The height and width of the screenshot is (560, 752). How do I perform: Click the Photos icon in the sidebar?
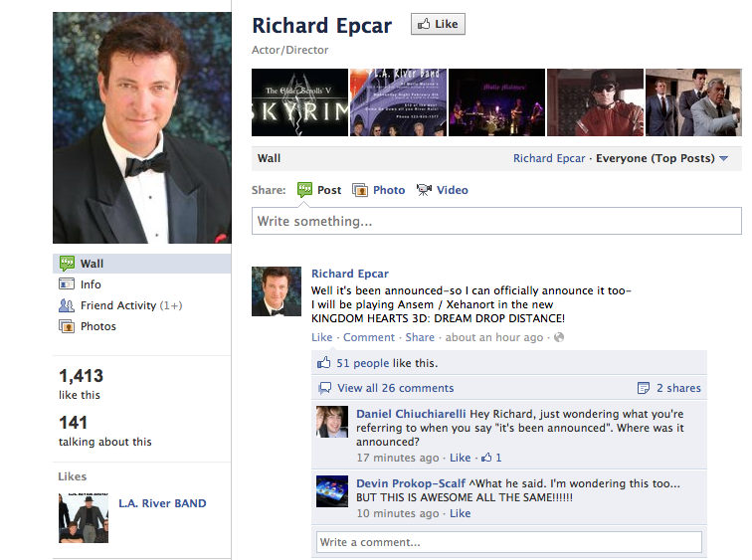(x=67, y=326)
